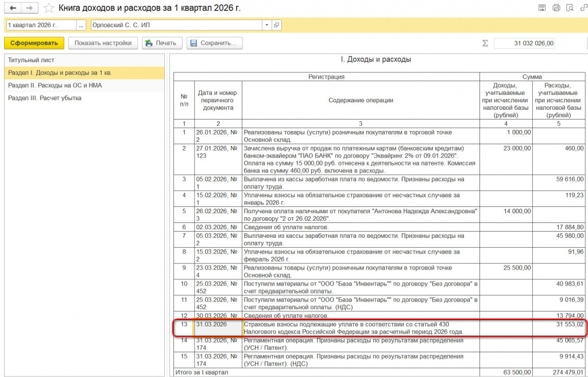This screenshot has width=588, height=377.
Task: Click the date cell '31.03.2026' in row 13
Action: [218, 328]
